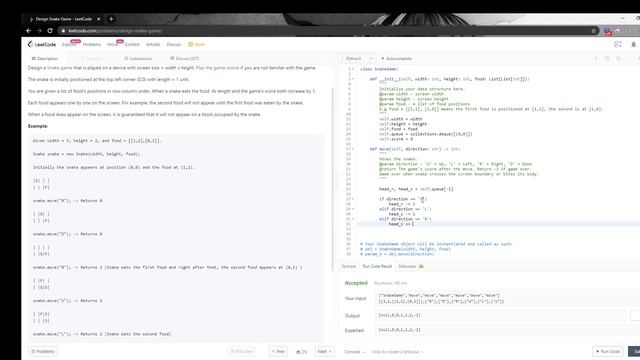Image resolution: width=640 pixels, height=360 pixels.
Task: Click the Accepted status text
Action: coord(356,283)
